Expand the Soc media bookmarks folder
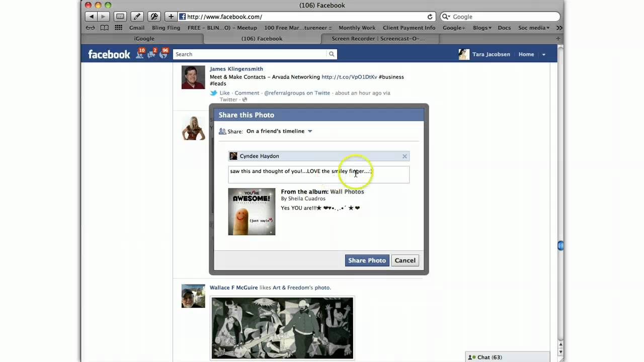Screen dimensions: 644x362 [x=534, y=28]
